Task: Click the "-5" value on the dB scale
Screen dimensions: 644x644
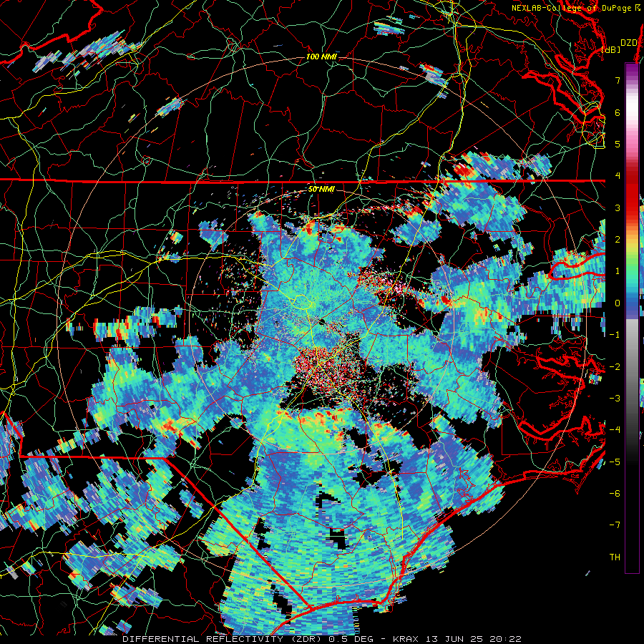Action: 615,462
